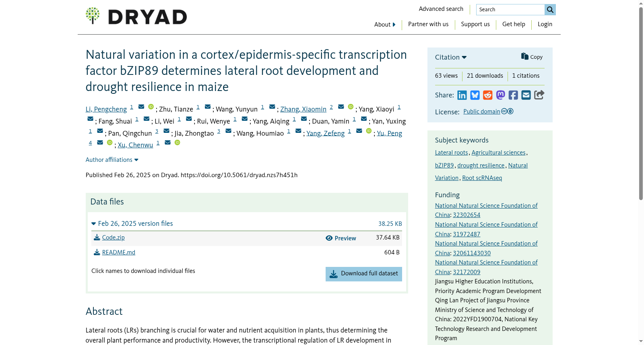The width and height of the screenshot is (644, 345).
Task: Open funding award 32172009 link
Action: tap(466, 272)
